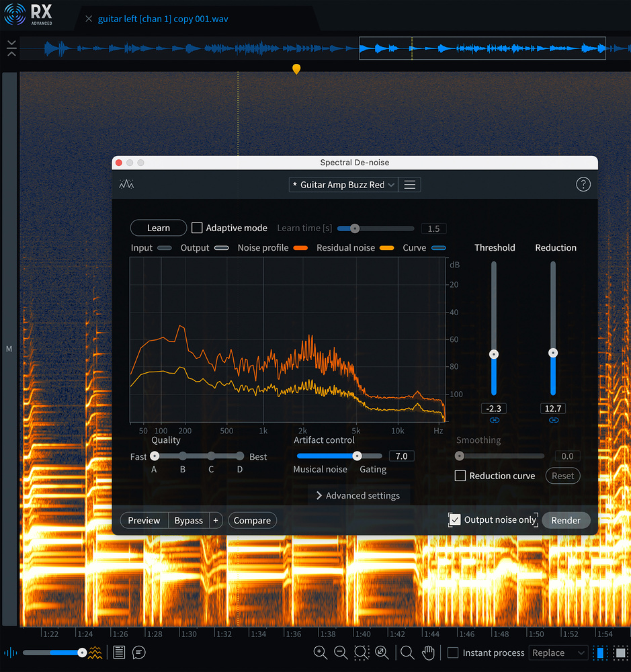
Task: Click the Reset button
Action: tap(562, 476)
